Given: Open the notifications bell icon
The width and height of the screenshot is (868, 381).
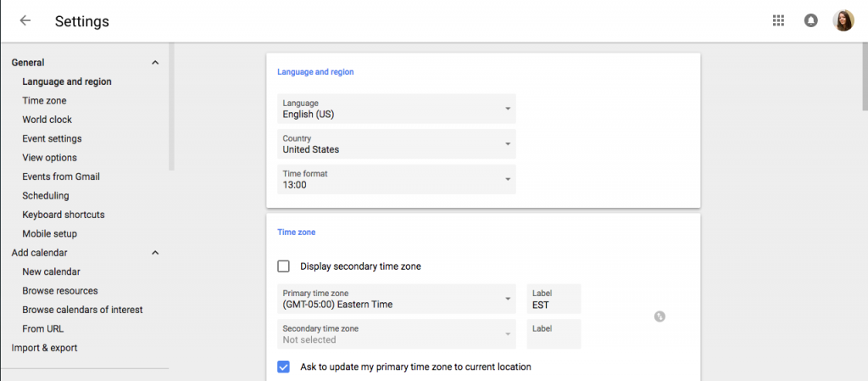Looking at the screenshot, I should tap(810, 21).
